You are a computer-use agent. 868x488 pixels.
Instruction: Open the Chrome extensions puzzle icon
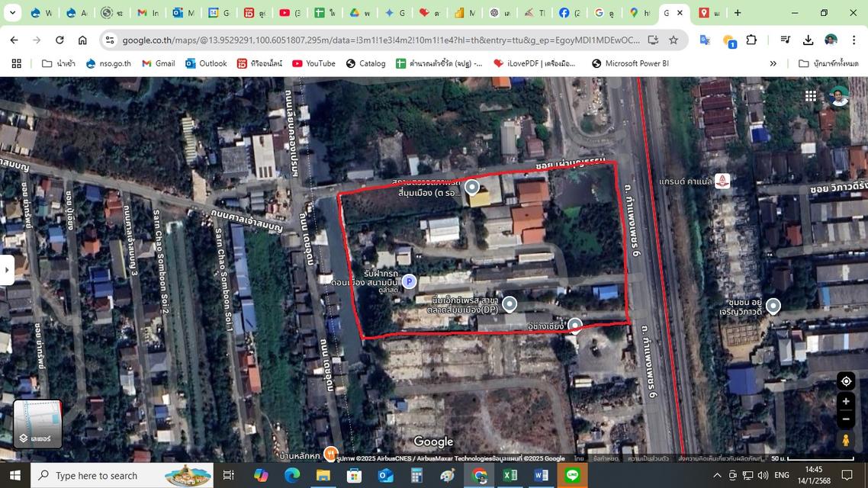pyautogui.click(x=751, y=40)
